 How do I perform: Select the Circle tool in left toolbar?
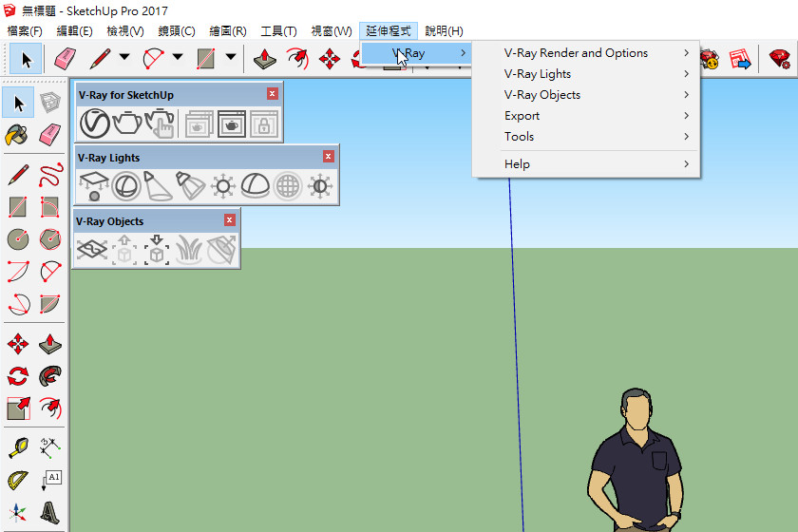click(x=18, y=238)
